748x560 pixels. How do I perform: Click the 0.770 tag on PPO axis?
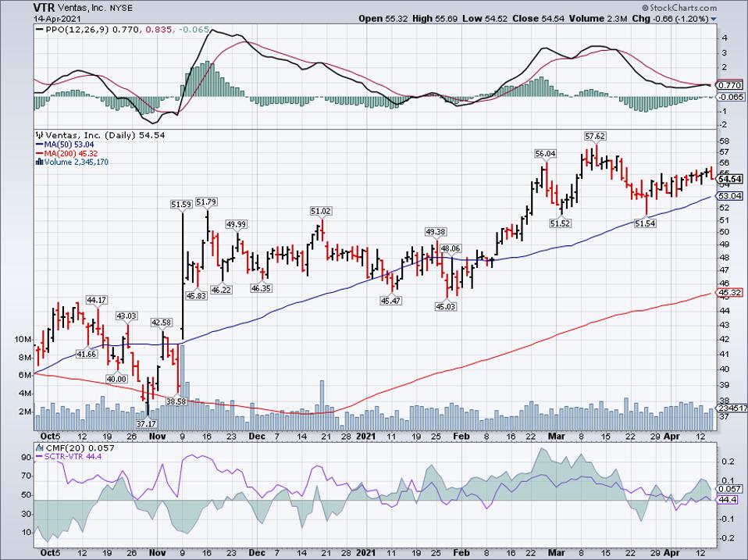coord(730,85)
